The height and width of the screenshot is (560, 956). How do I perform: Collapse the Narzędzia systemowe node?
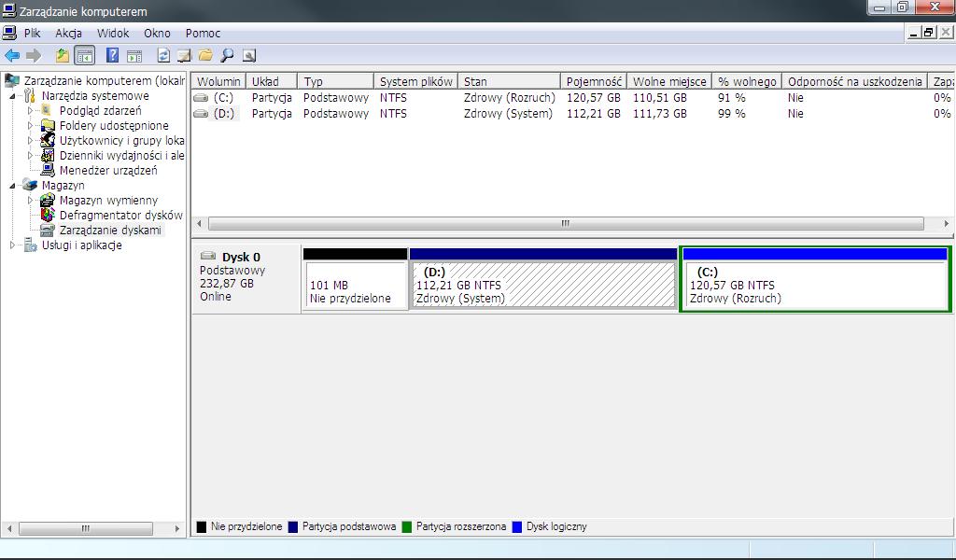click(x=14, y=96)
